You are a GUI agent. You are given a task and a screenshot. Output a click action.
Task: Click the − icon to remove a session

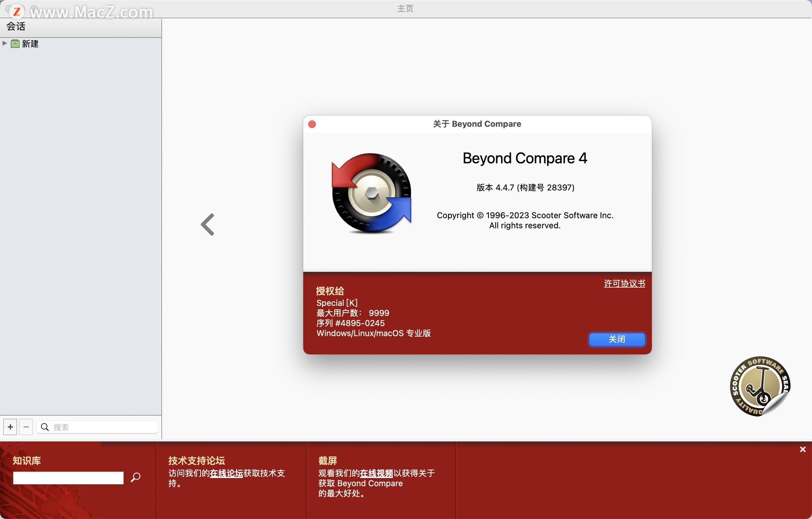[26, 427]
